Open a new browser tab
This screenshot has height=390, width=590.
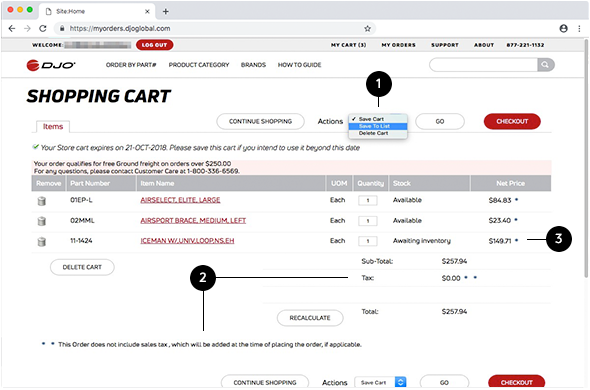[166, 11]
